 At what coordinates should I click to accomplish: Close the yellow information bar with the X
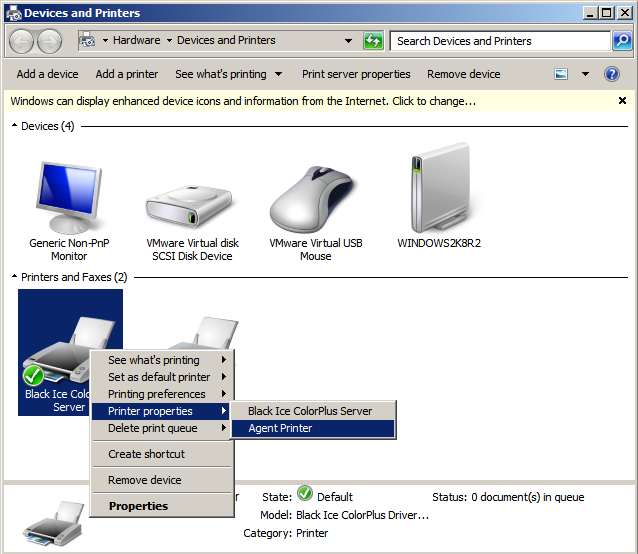[622, 100]
